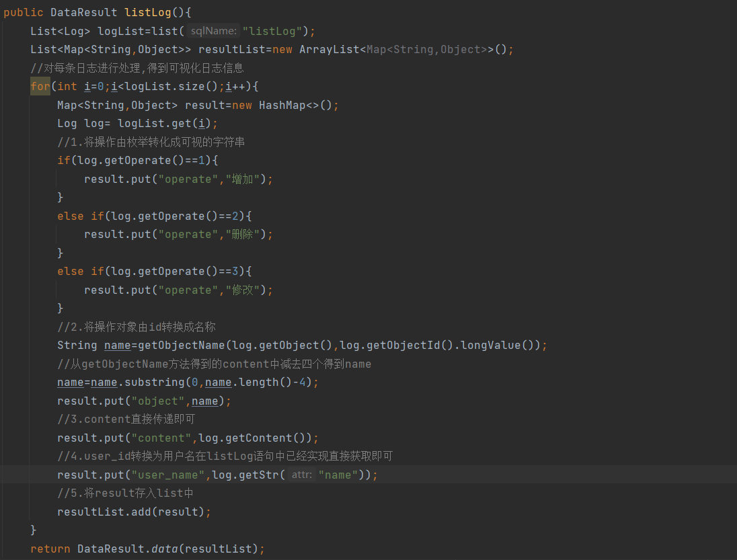Click the "增加" string literal
The height and width of the screenshot is (560, 737).
(x=243, y=179)
